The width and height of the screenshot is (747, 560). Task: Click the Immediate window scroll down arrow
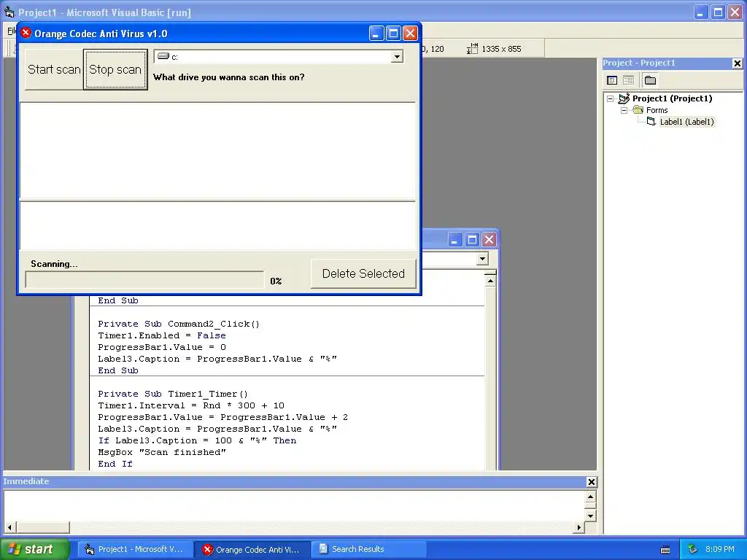590,516
